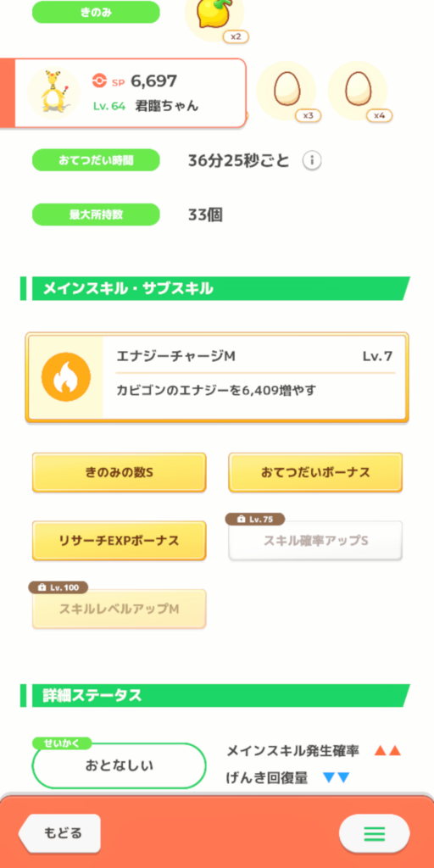Open the おてつだいボーナス sub skill
Image resolution: width=434 pixels, height=868 pixels.
point(315,472)
